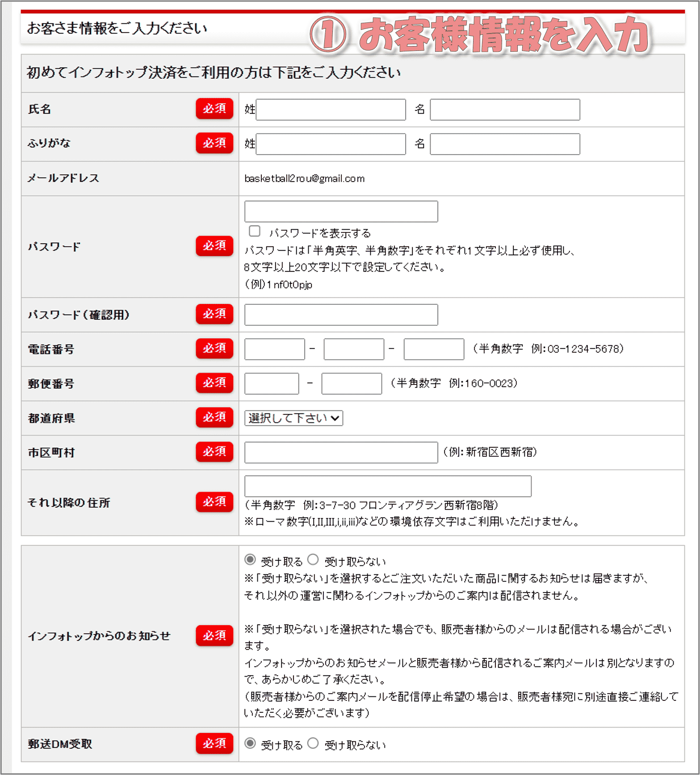
Task: Click the パスワード input field
Action: pyautogui.click(x=341, y=211)
